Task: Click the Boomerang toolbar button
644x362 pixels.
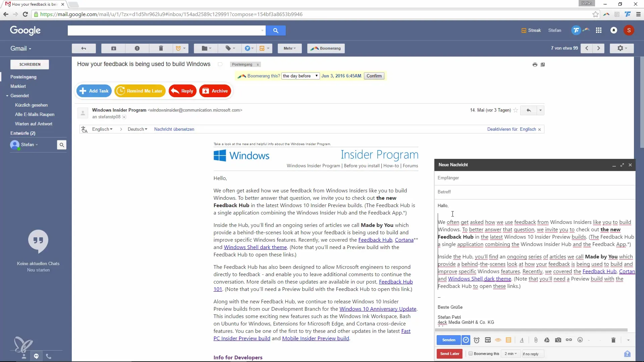Action: (x=326, y=48)
